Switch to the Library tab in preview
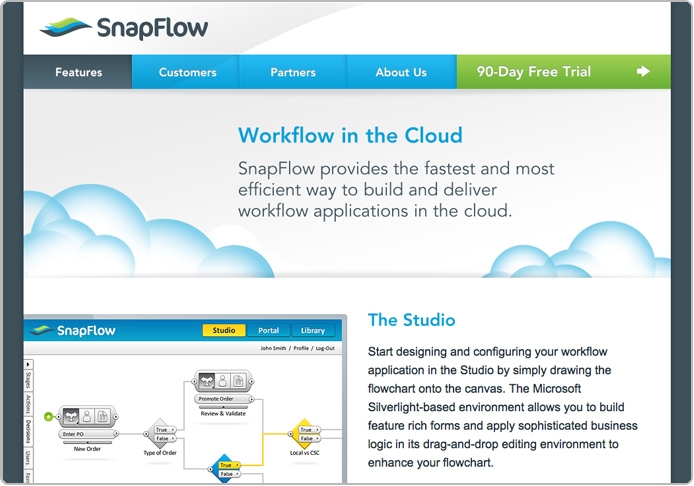This screenshot has height=486, width=694. (x=313, y=330)
